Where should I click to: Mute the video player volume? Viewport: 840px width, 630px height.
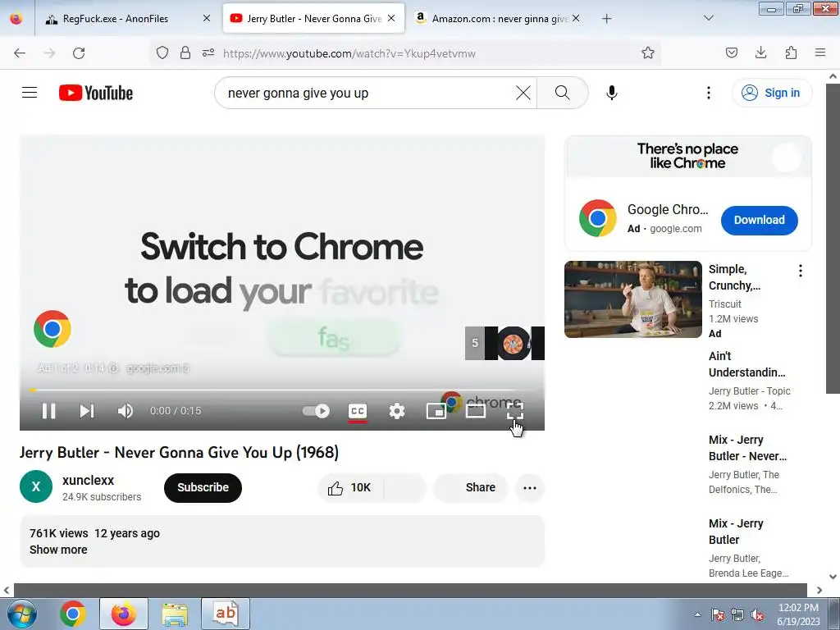(x=125, y=411)
